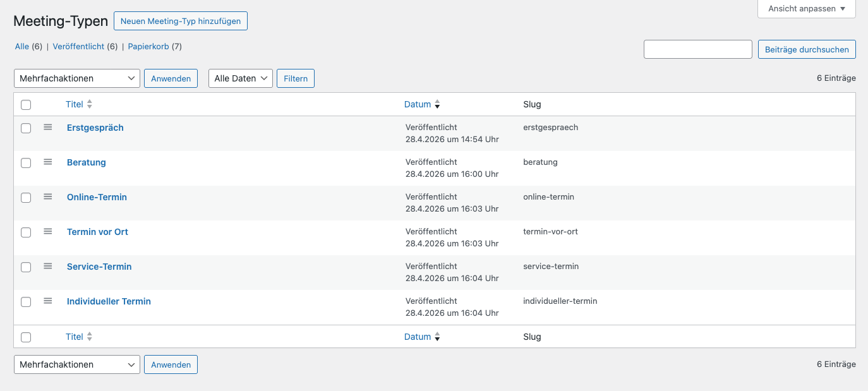Click the drag handle icon next to Online-Termin
The image size is (868, 391).
click(47, 196)
